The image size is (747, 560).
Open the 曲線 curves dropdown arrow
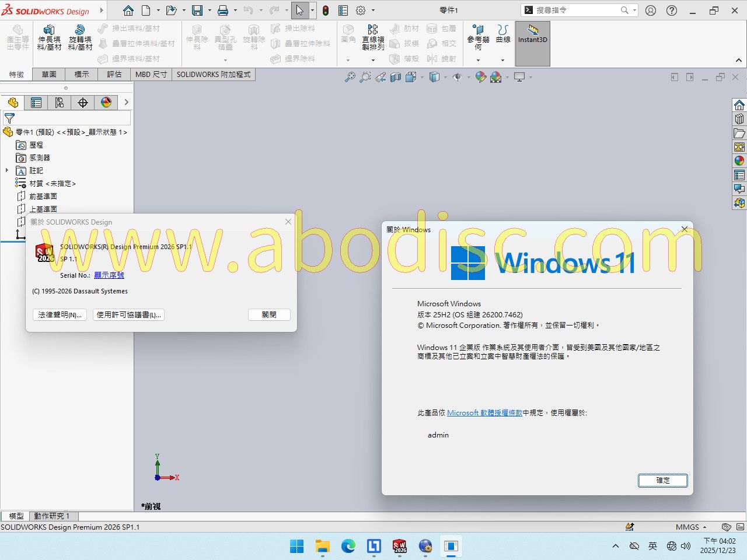(502, 60)
